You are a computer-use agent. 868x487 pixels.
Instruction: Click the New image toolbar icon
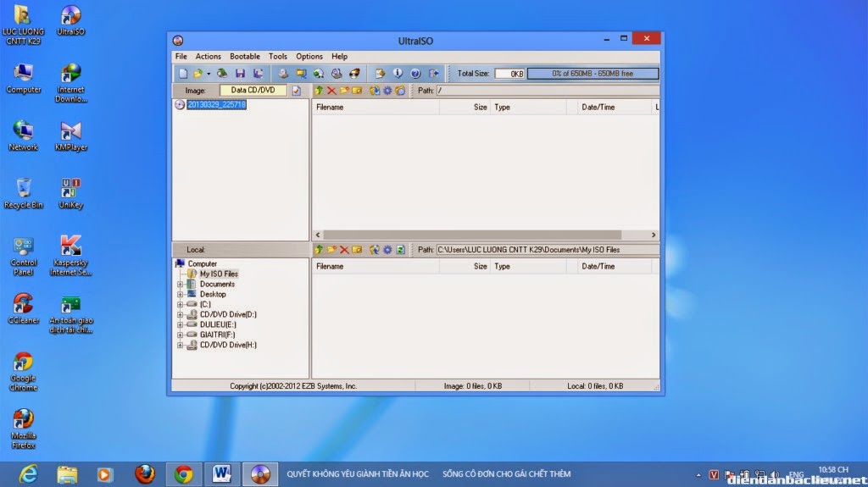point(183,73)
